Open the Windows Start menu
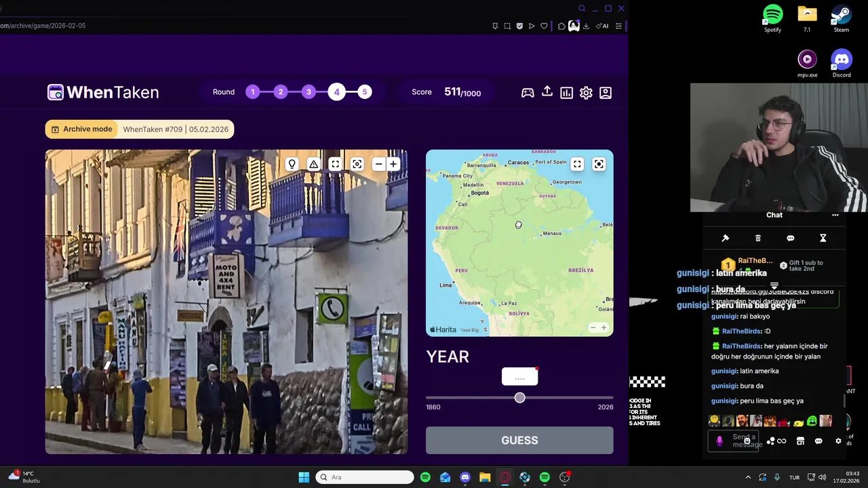The height and width of the screenshot is (488, 868). point(304,477)
